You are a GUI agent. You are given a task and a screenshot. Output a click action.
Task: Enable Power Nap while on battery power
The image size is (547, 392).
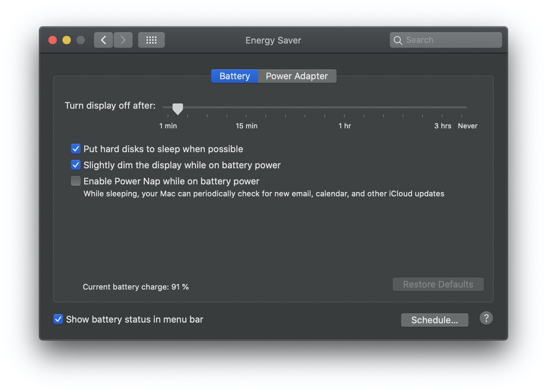(76, 181)
